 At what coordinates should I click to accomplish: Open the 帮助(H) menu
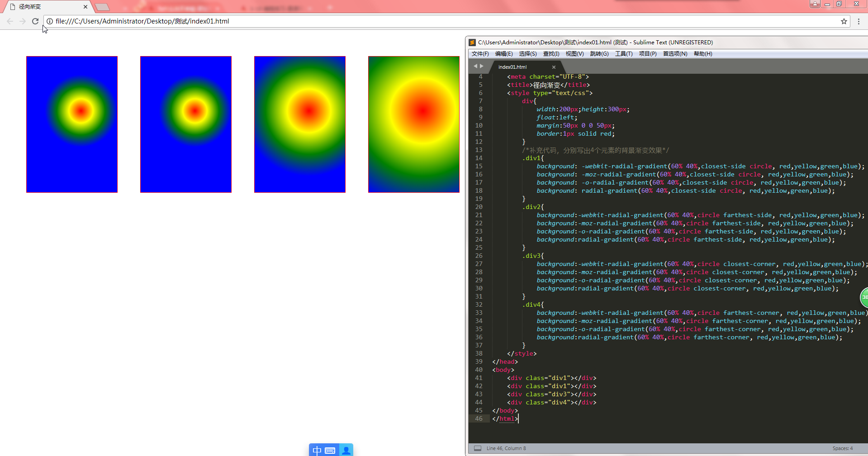coord(703,54)
